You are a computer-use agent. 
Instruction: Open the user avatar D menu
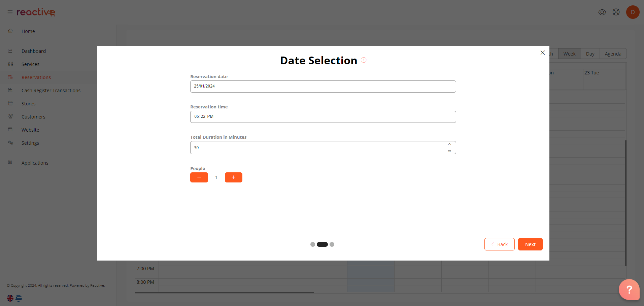(633, 12)
